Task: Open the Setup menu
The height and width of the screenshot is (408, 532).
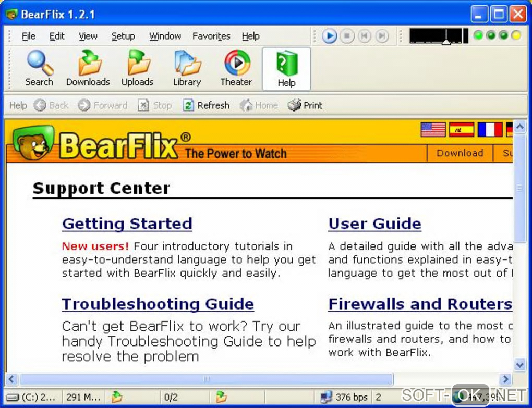Action: (123, 36)
